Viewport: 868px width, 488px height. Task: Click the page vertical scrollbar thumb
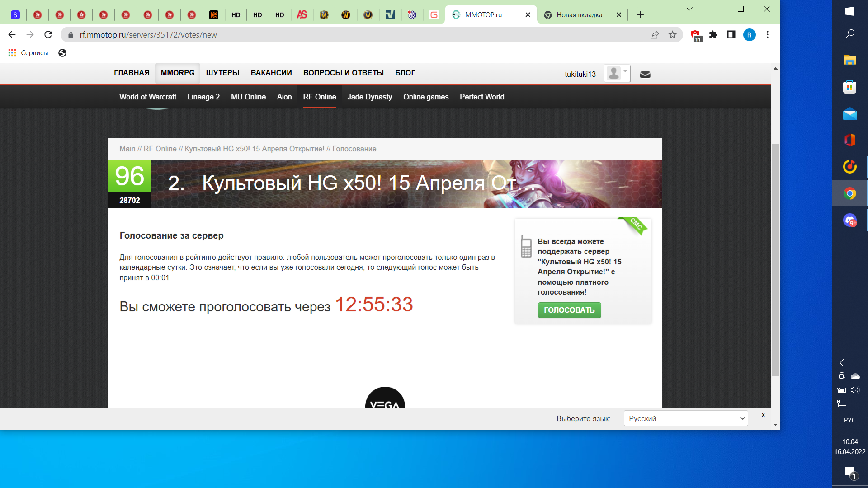pos(775,260)
